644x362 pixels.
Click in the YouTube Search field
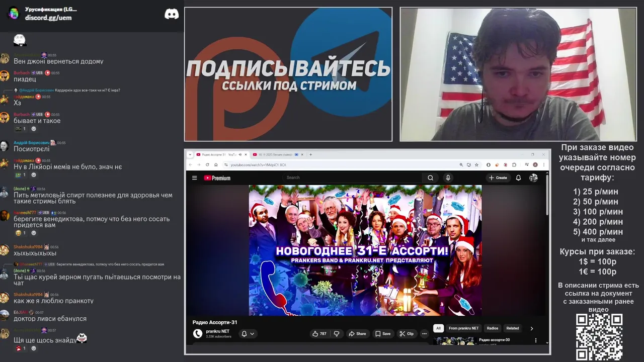pyautogui.click(x=352, y=177)
